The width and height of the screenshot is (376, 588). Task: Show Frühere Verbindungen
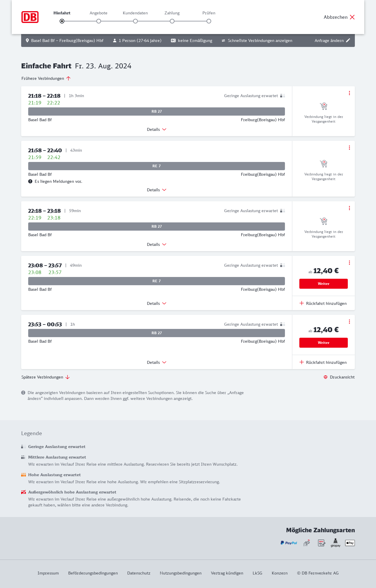(x=46, y=78)
